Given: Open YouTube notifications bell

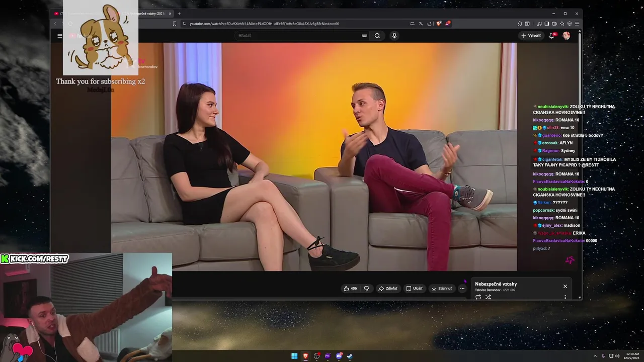Looking at the screenshot, I should (x=552, y=36).
